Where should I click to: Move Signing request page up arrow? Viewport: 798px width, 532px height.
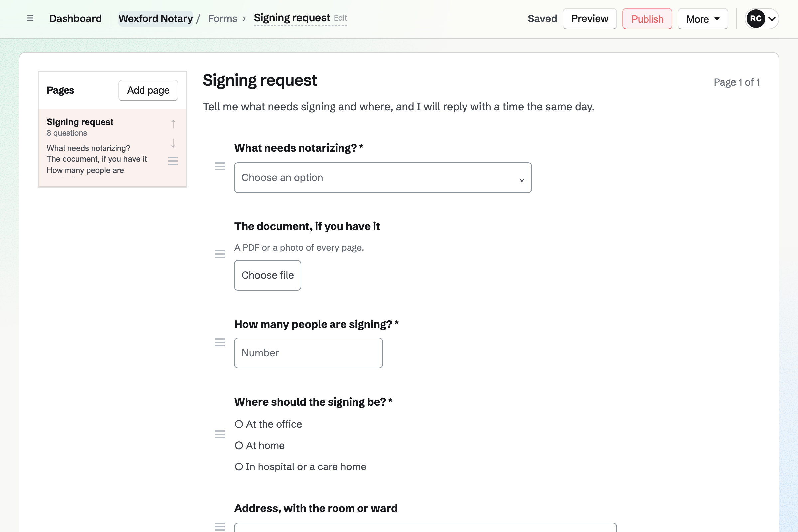[173, 124]
